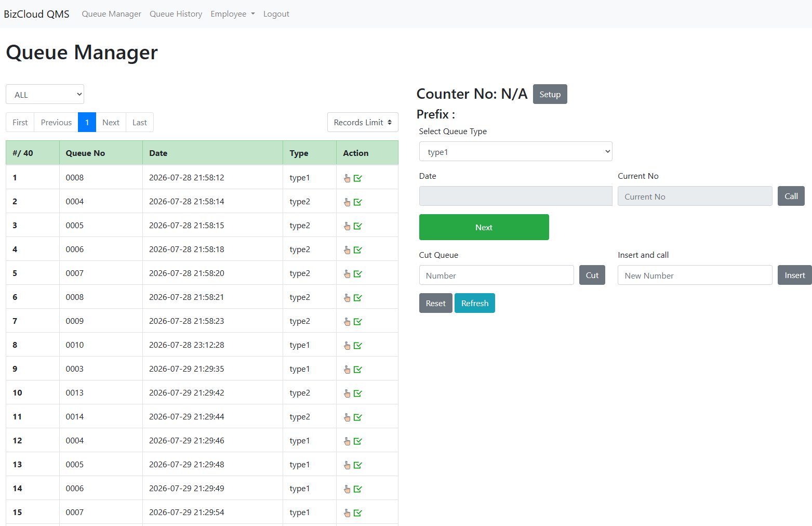Click check icon in row 4 (21:58:18)
Viewport: 812px width, 526px height.
358,250
